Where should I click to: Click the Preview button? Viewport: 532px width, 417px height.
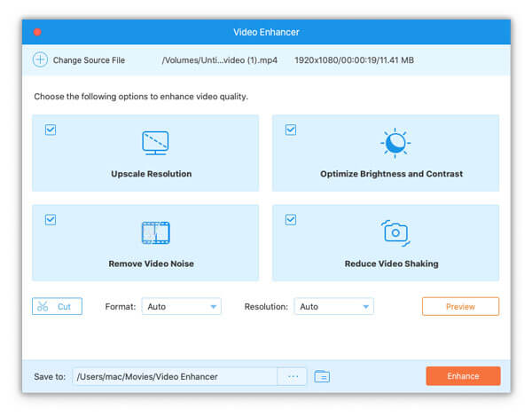coord(460,306)
